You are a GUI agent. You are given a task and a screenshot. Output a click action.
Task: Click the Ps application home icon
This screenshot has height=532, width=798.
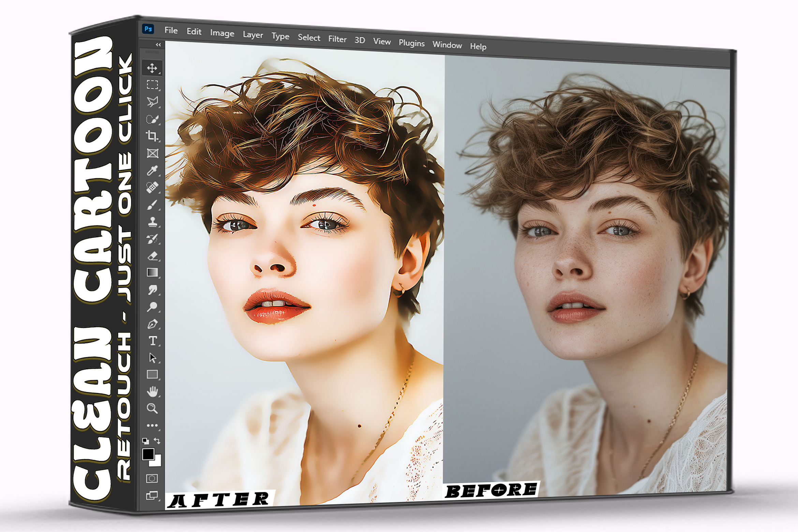(148, 29)
